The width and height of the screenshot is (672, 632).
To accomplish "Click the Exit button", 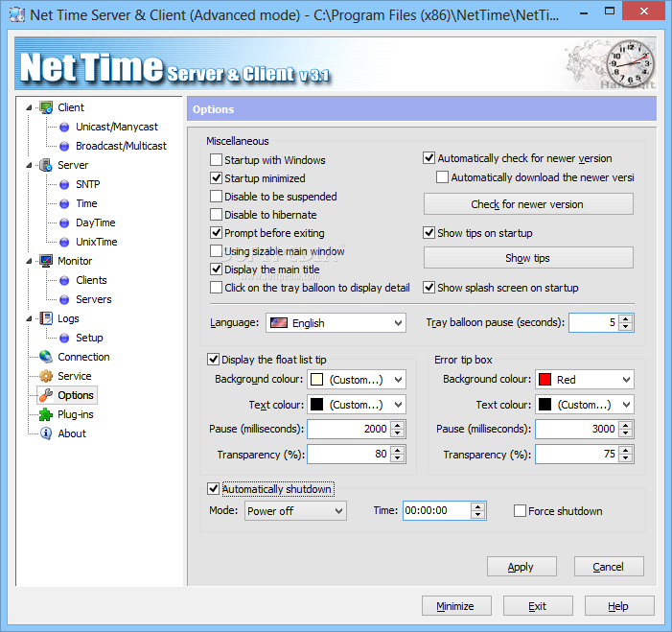I will coord(538,606).
